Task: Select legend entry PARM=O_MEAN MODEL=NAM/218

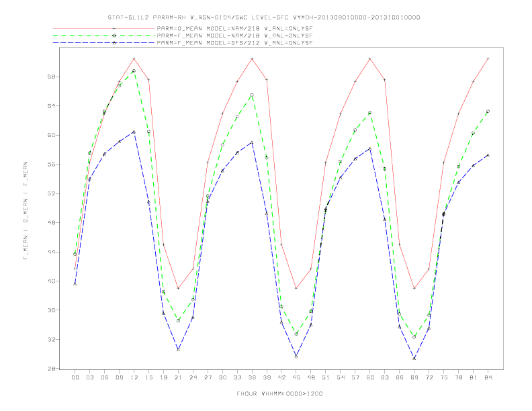Action: tap(234, 29)
